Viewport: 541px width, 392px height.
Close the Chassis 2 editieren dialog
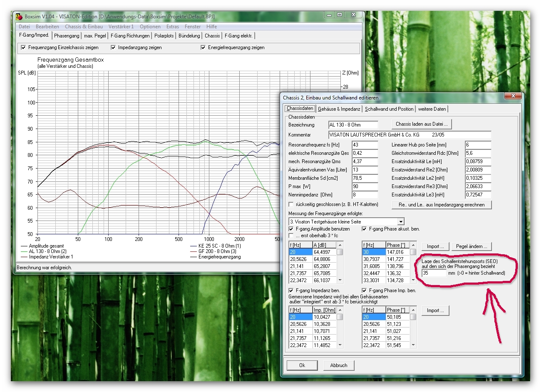click(513, 96)
